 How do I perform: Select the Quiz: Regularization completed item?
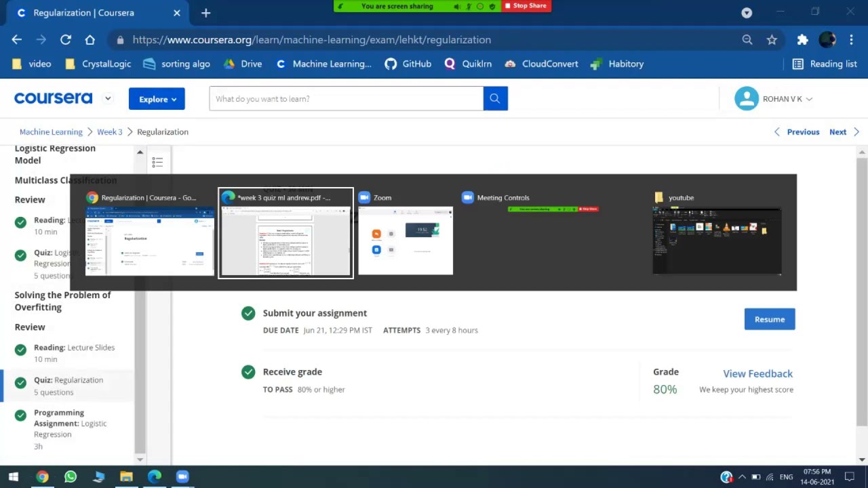click(x=68, y=386)
